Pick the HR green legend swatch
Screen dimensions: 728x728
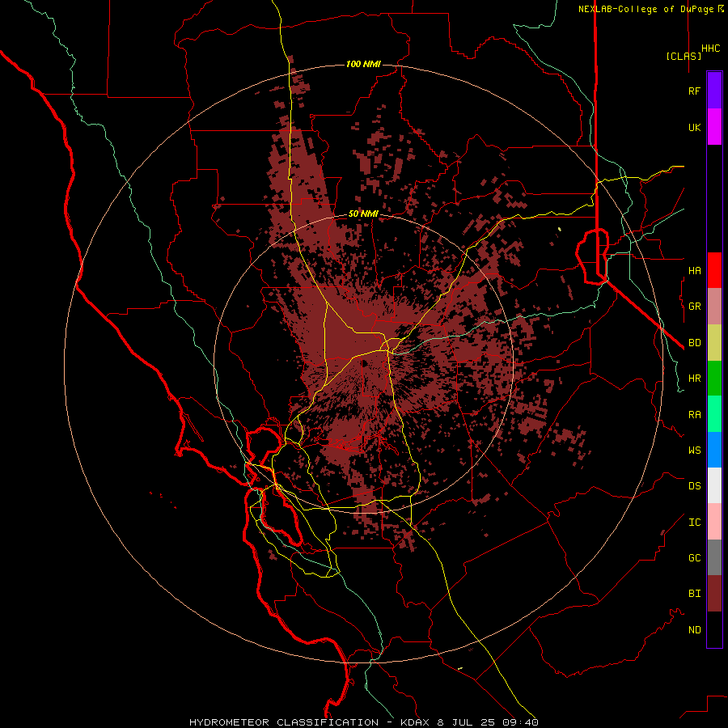714,379
